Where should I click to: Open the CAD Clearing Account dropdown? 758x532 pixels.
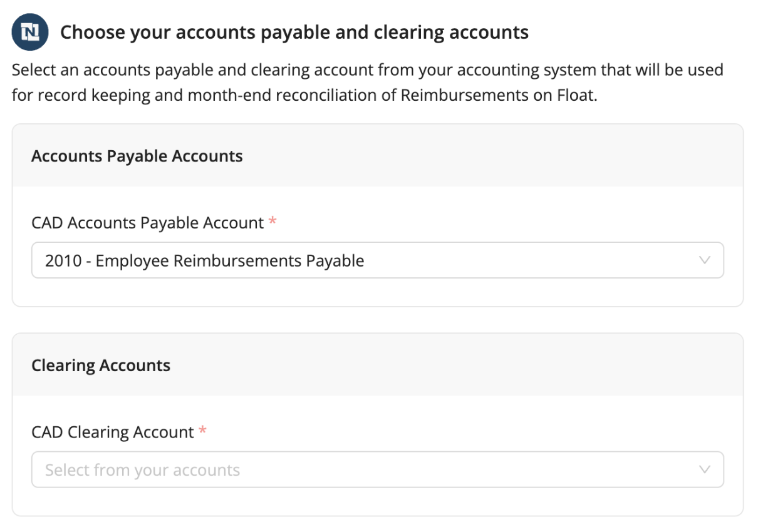(x=378, y=470)
